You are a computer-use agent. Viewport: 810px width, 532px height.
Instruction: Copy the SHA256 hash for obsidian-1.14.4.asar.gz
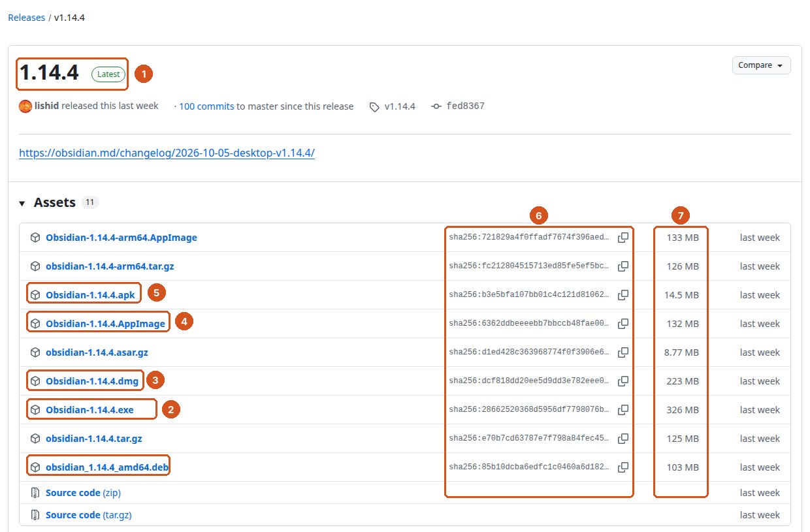[623, 352]
